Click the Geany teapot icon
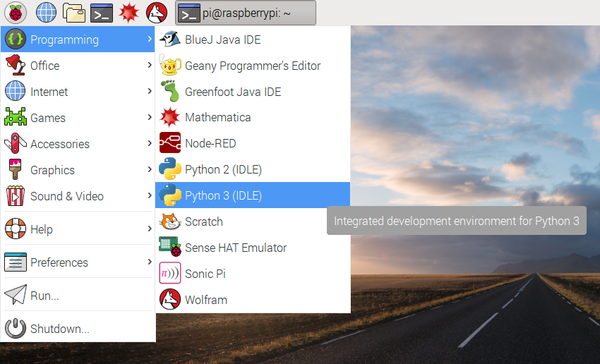The height and width of the screenshot is (364, 600). 170,66
